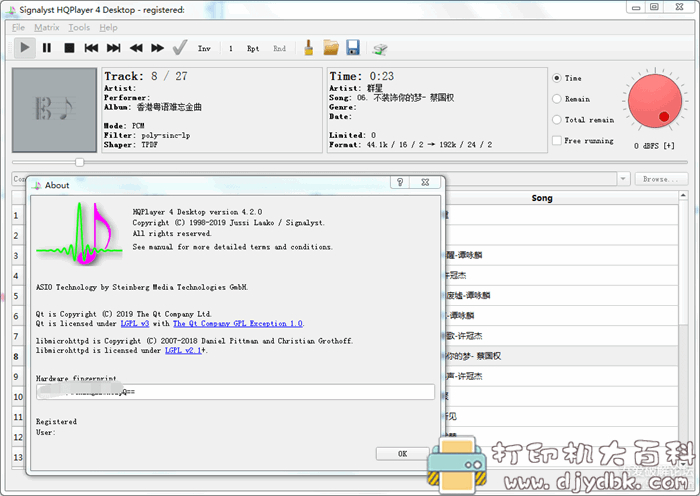The image size is (700, 496).
Task: Skip to previous track
Action: 91,48
